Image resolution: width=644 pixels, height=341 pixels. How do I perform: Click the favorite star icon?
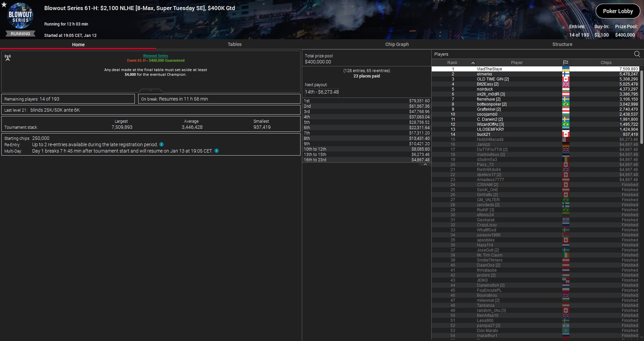4,4
